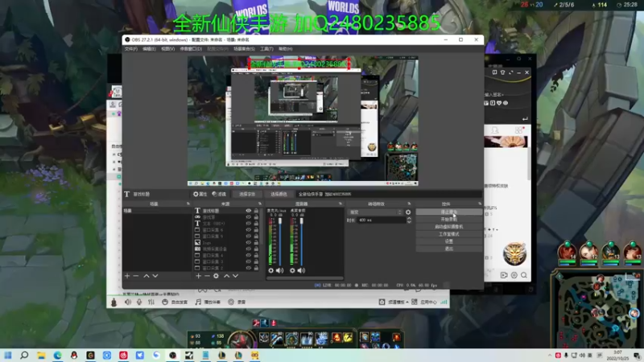The image size is (644, 362).
Task: Toggle lock on first text source
Action: [x=256, y=211]
